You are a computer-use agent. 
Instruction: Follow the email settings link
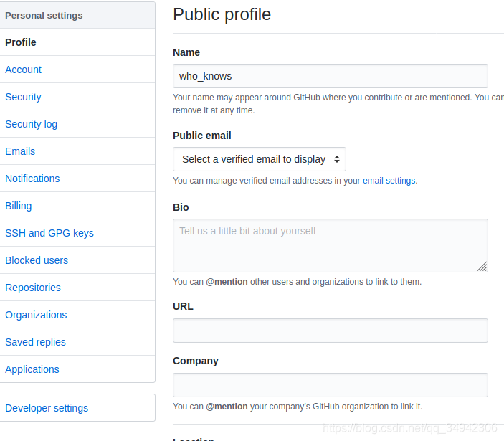[389, 181]
